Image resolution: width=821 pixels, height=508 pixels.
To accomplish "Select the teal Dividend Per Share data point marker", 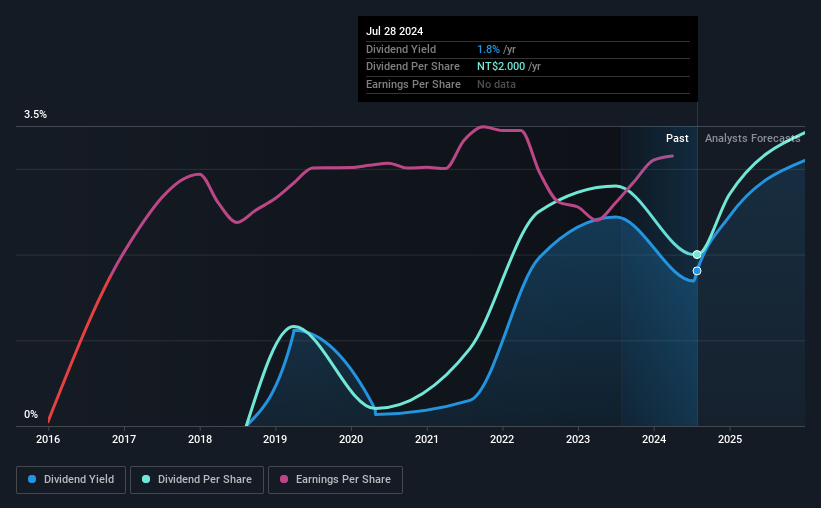I will 697,255.
